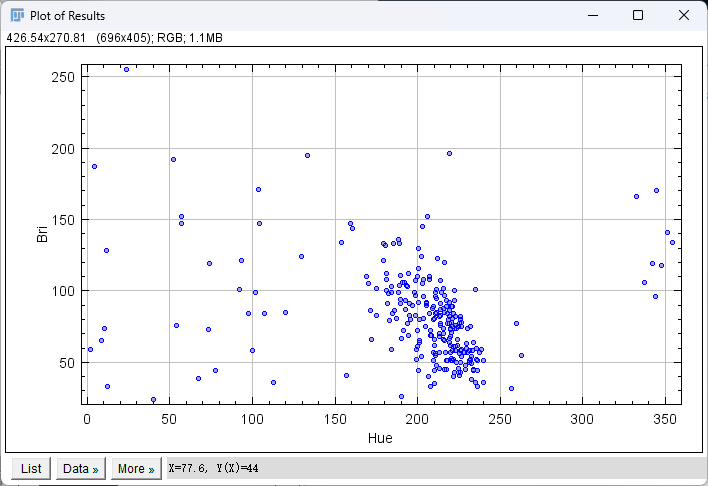Viewport: 708px width, 486px height.
Task: Click the Plot of Results title text
Action: tap(67, 16)
